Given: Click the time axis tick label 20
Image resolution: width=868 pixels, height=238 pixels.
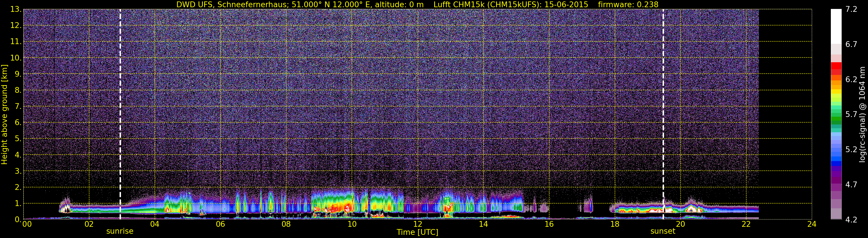Looking at the screenshot, I should coord(680,224).
